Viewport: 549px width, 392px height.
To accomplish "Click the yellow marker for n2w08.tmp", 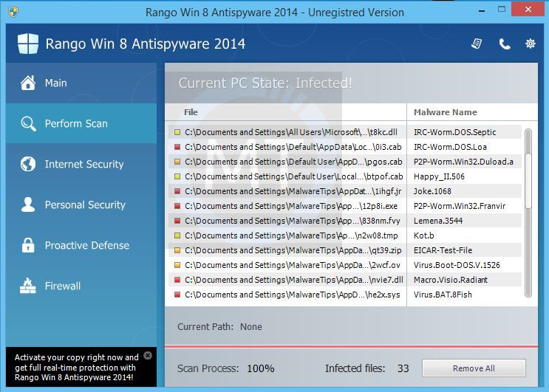I will pyautogui.click(x=177, y=235).
